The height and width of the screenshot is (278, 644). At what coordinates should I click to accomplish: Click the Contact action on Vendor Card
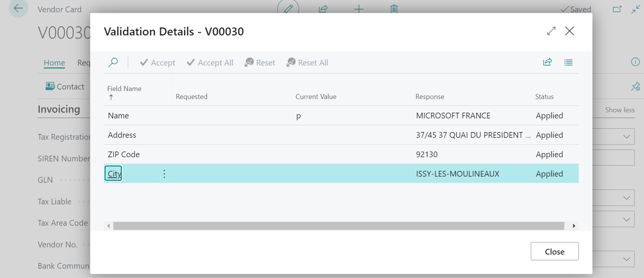click(65, 86)
